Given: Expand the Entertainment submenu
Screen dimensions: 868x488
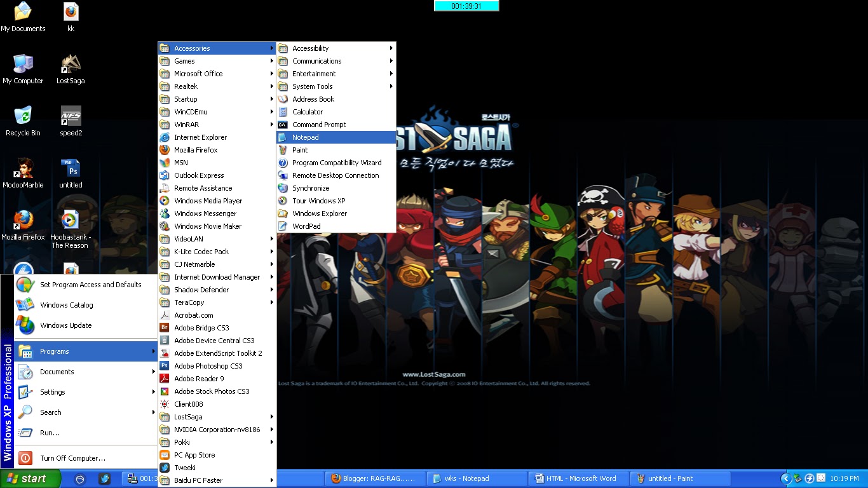Looking at the screenshot, I should pyautogui.click(x=336, y=74).
